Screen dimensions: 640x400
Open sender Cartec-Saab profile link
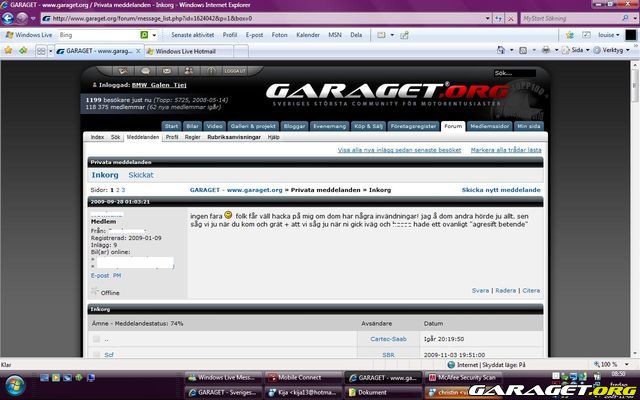(x=388, y=339)
